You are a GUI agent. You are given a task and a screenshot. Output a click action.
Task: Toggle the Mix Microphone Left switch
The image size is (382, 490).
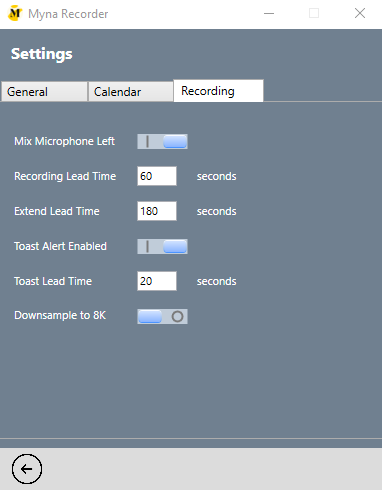(162, 141)
